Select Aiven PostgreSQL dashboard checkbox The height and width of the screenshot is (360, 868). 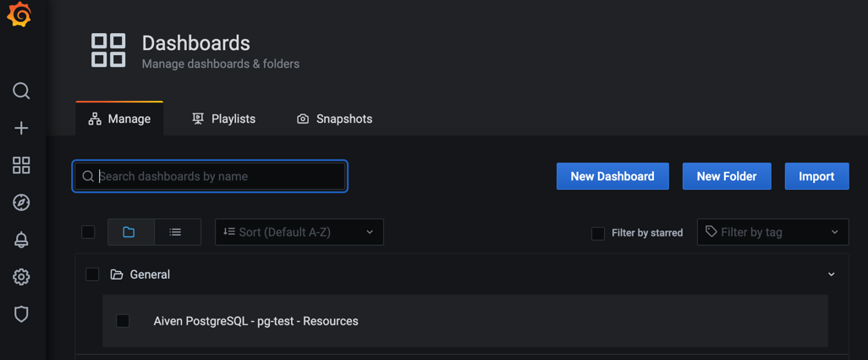pyautogui.click(x=124, y=321)
